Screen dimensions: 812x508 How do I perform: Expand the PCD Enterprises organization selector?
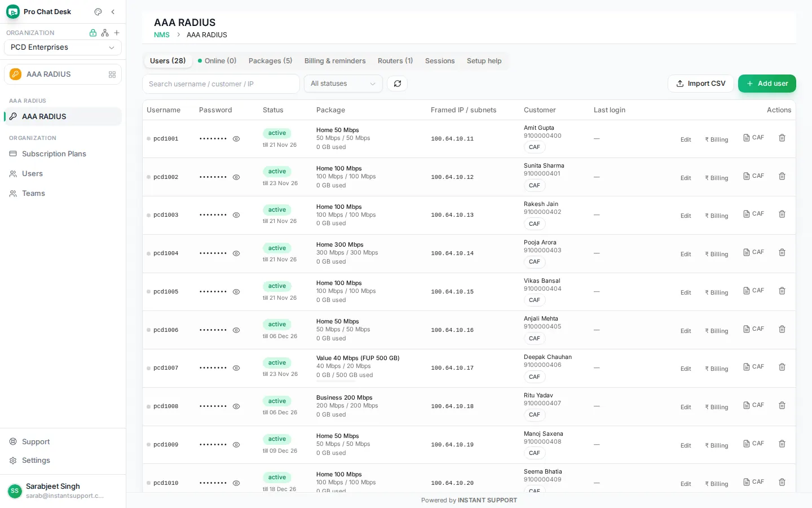pos(63,47)
